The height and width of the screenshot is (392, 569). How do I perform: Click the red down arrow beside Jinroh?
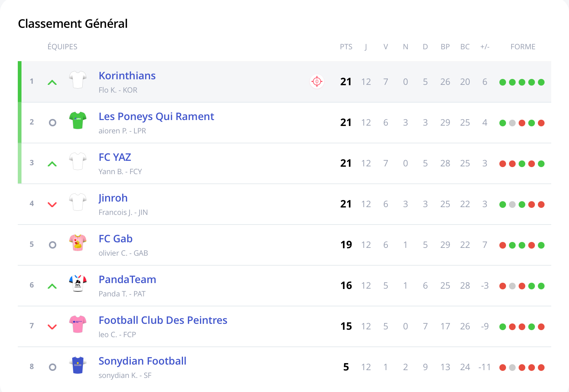[52, 205]
